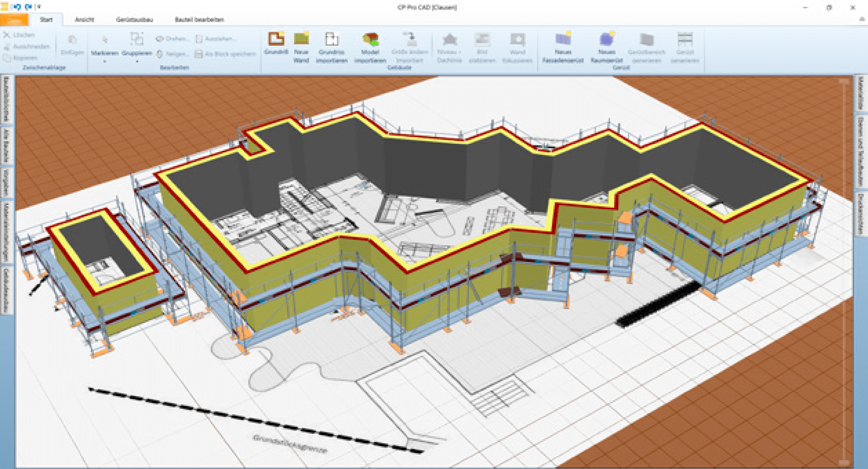
Task: Open the Gerüstausbau tab
Action: click(135, 20)
